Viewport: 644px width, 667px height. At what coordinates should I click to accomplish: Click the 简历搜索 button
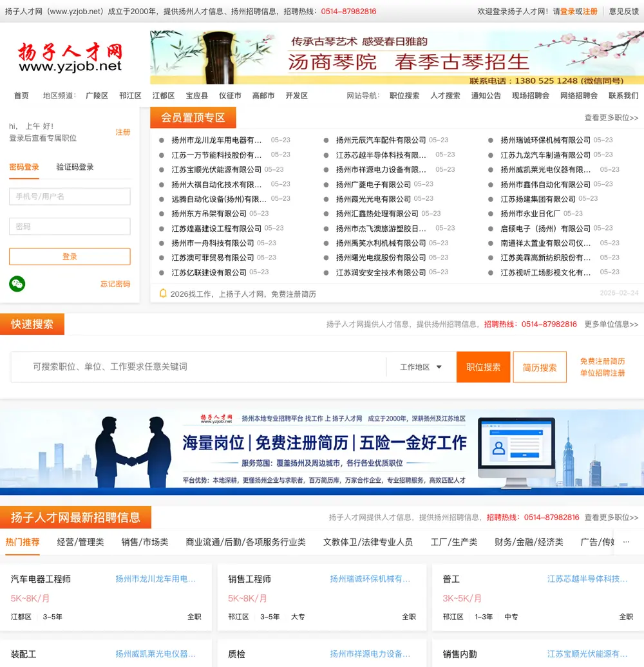click(x=540, y=367)
